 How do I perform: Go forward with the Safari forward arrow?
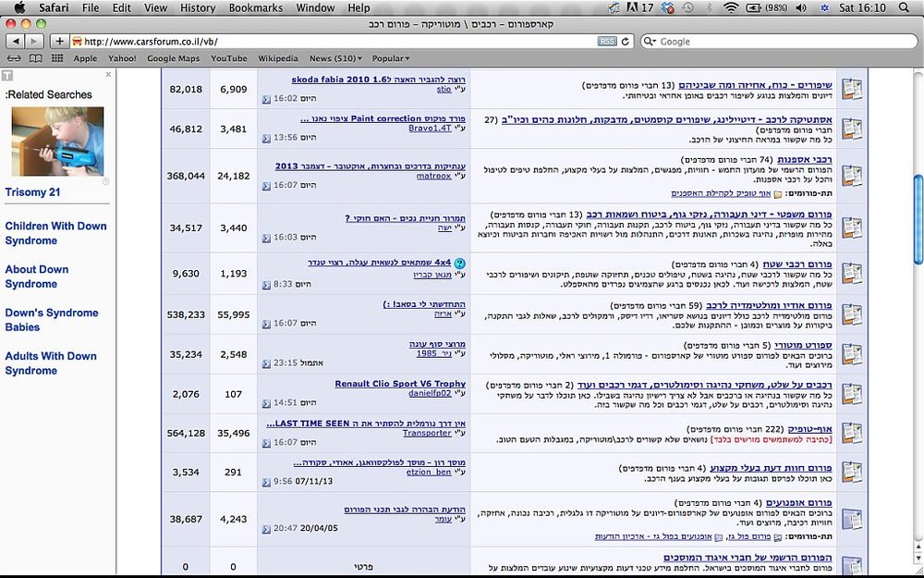tap(34, 42)
